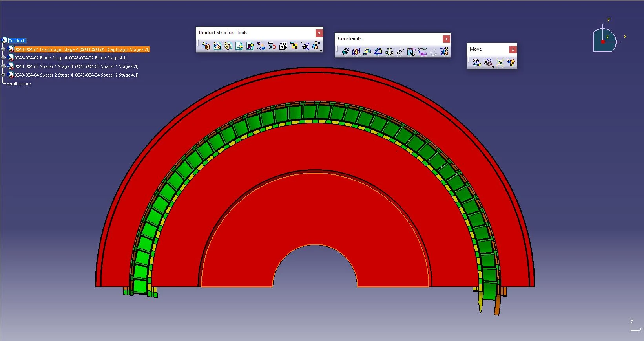Image resolution: width=644 pixels, height=341 pixels.
Task: Select the Product1 root node
Action: (17, 41)
